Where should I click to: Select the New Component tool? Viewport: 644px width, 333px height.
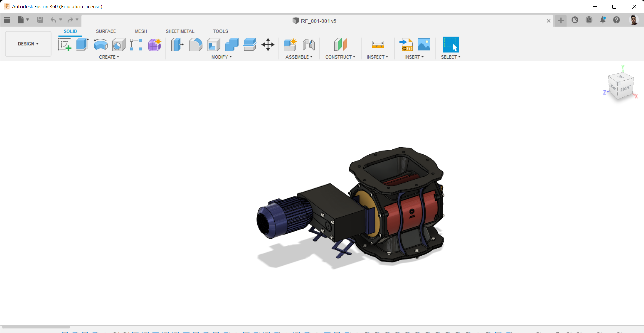click(x=290, y=44)
